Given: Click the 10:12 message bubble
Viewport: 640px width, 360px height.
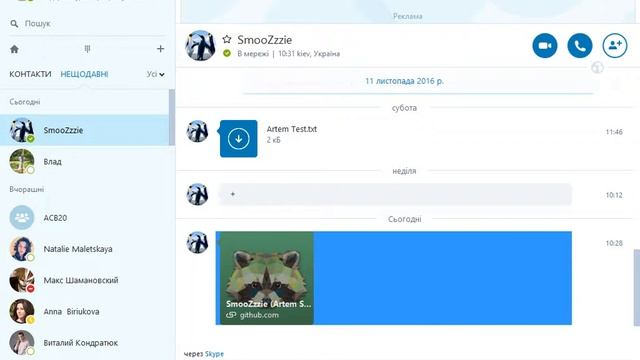Looking at the screenshot, I should [x=395, y=194].
